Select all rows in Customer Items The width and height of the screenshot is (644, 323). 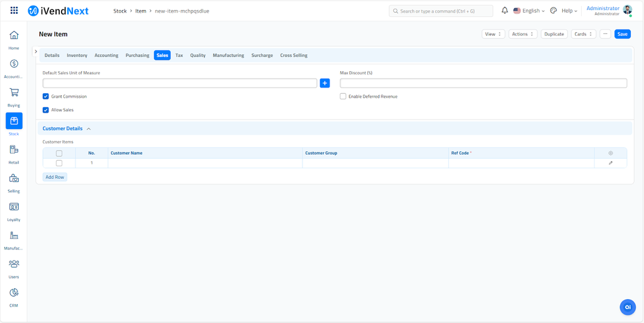(x=59, y=153)
